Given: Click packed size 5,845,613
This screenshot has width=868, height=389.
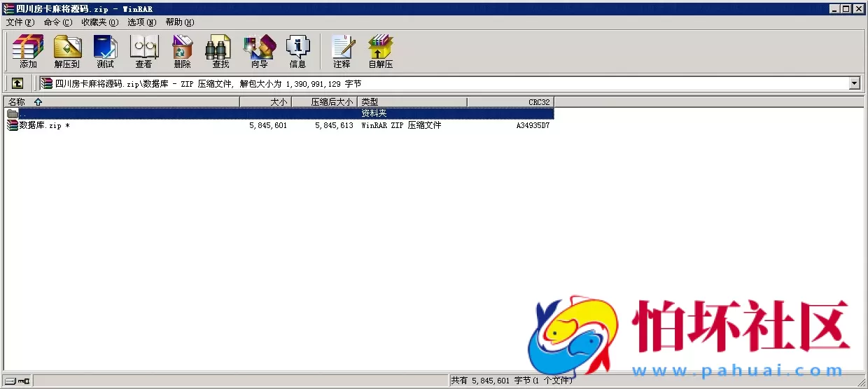Looking at the screenshot, I should coord(334,126).
